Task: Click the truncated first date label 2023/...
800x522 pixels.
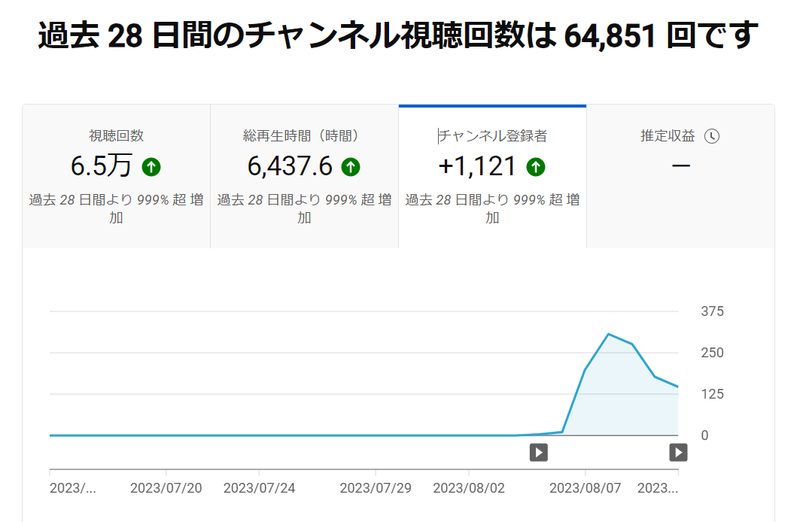Action: pyautogui.click(x=72, y=488)
